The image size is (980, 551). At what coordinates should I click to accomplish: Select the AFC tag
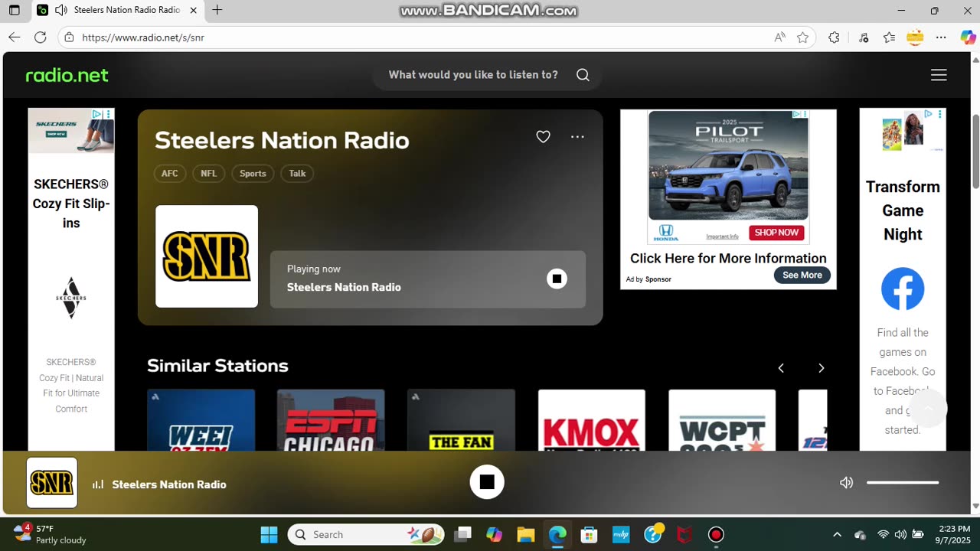170,174
